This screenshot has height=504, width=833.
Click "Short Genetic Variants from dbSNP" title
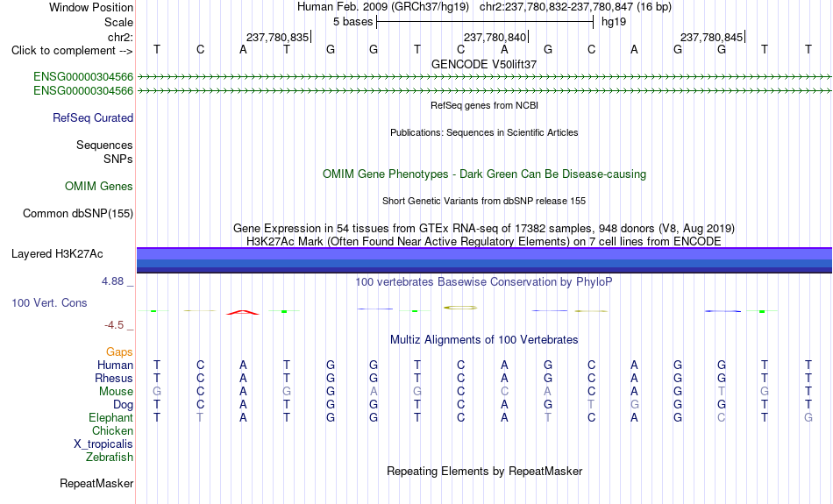point(484,201)
